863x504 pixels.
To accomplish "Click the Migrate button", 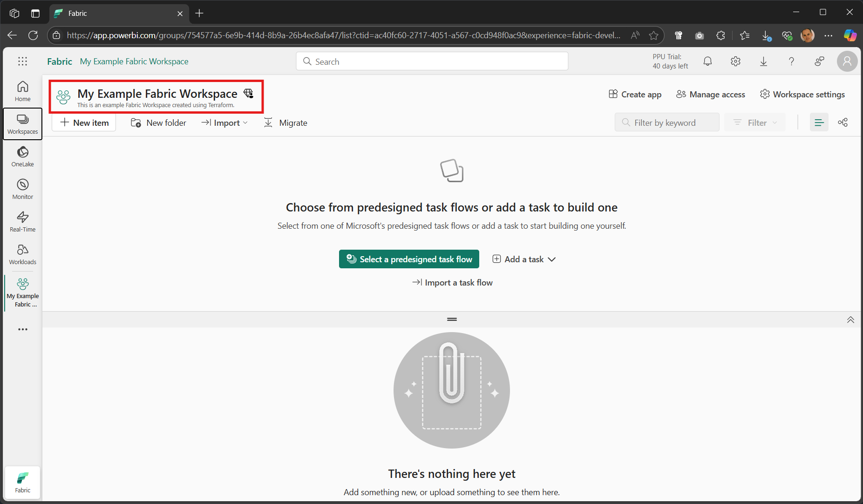I will click(x=285, y=123).
